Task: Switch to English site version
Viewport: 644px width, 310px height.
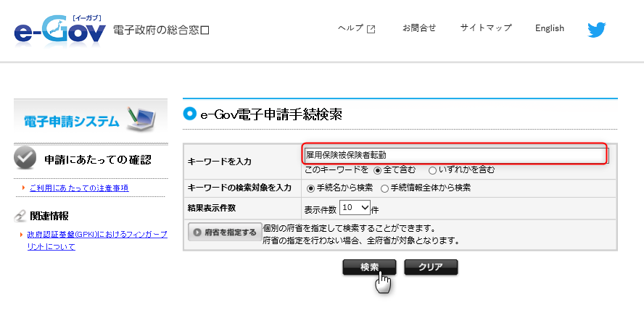Action: point(550,28)
